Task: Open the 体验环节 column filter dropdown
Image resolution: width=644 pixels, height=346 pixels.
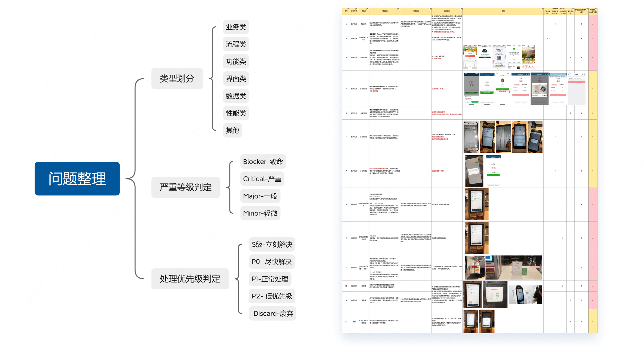Action: [357, 9]
